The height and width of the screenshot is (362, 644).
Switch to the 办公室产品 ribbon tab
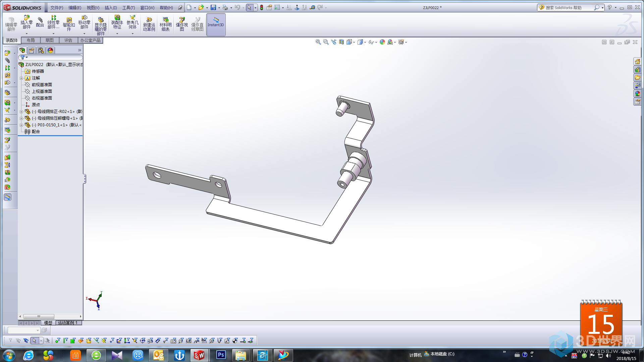click(90, 40)
